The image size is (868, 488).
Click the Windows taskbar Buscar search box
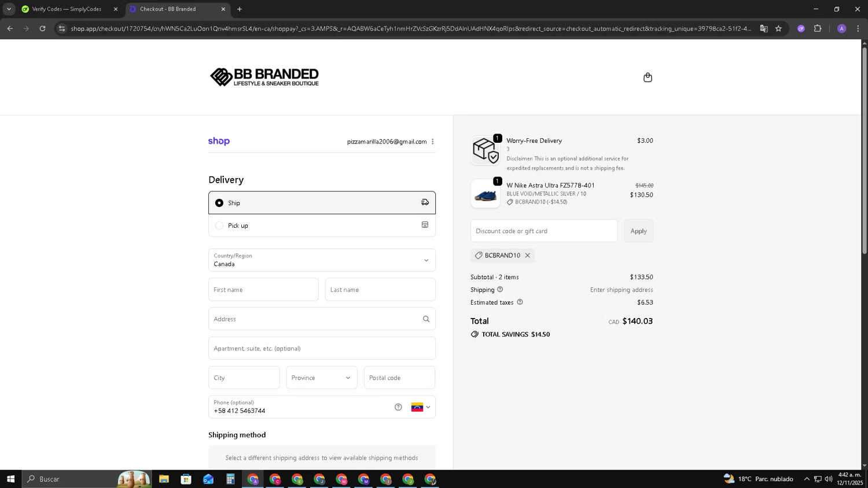pyautogui.click(x=87, y=479)
